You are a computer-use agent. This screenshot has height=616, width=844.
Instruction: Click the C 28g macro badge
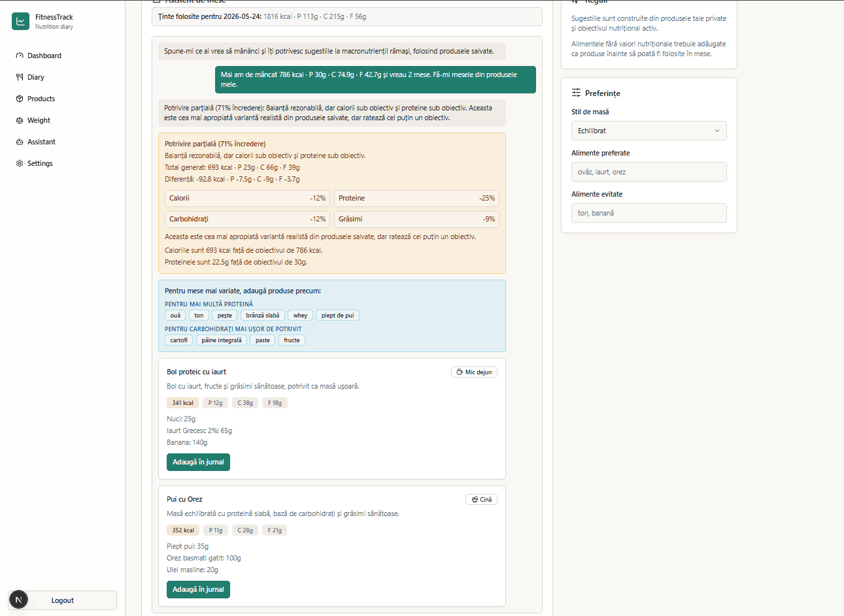[x=245, y=530]
